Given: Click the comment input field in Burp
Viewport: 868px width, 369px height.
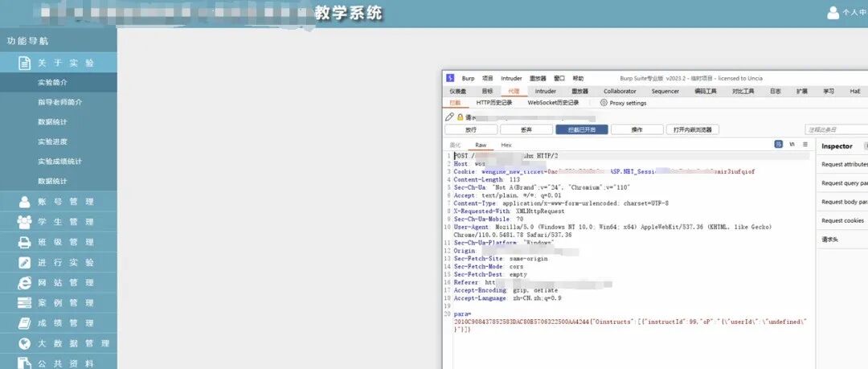Looking at the screenshot, I should pyautogui.click(x=836, y=129).
